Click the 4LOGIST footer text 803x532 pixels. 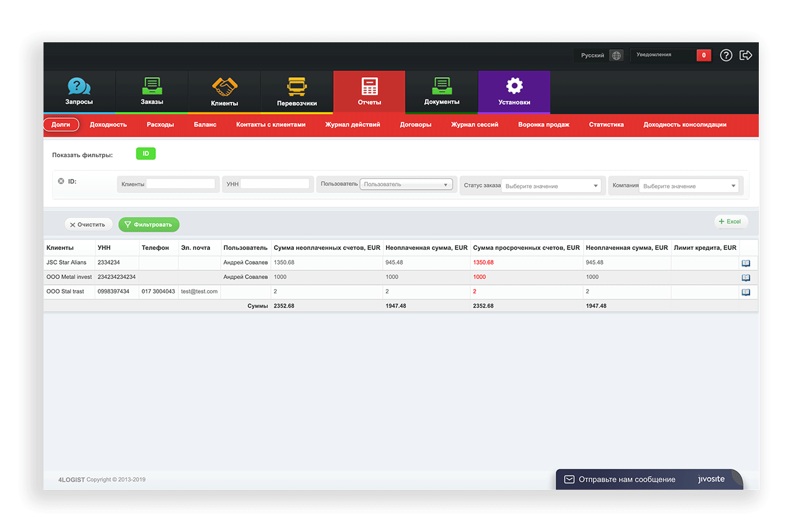[71, 480]
